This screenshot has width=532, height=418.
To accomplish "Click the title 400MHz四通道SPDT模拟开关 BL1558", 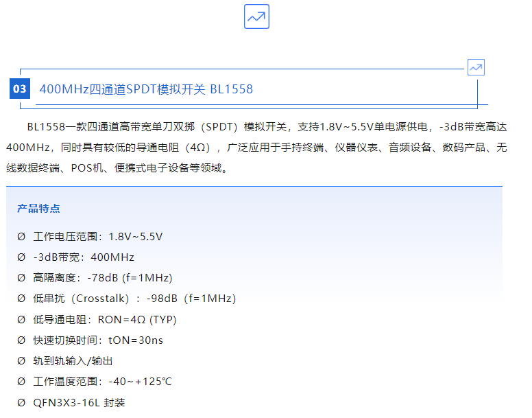I will pos(146,89).
